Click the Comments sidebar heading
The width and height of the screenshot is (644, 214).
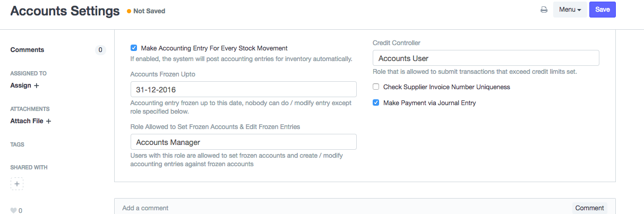pos(27,50)
